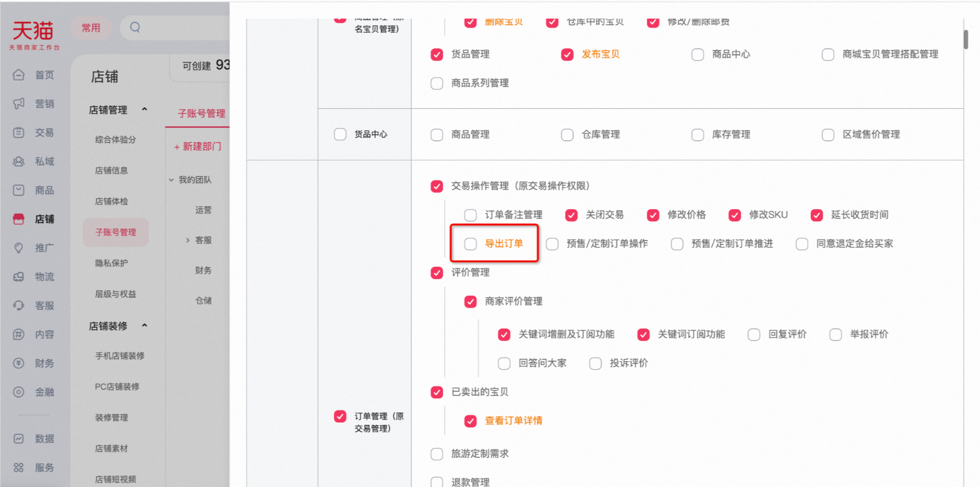Uncheck the 商家评价管理 checkbox

coord(470,302)
